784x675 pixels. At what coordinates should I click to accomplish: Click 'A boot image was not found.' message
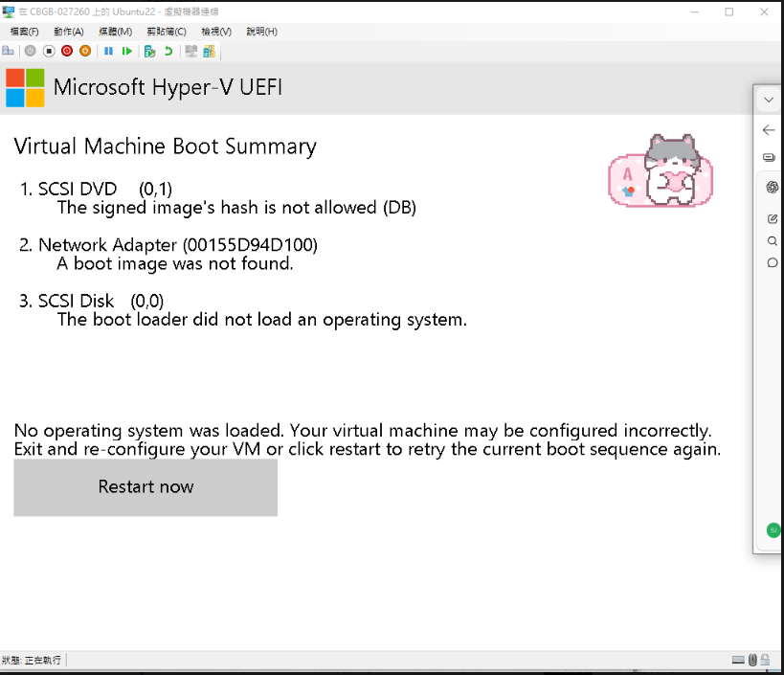[175, 263]
